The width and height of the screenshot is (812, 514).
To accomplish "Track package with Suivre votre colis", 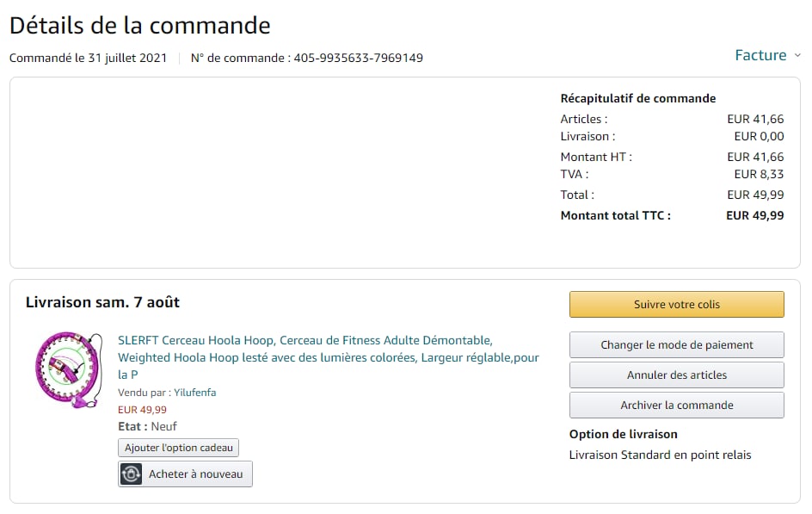I will 676,304.
